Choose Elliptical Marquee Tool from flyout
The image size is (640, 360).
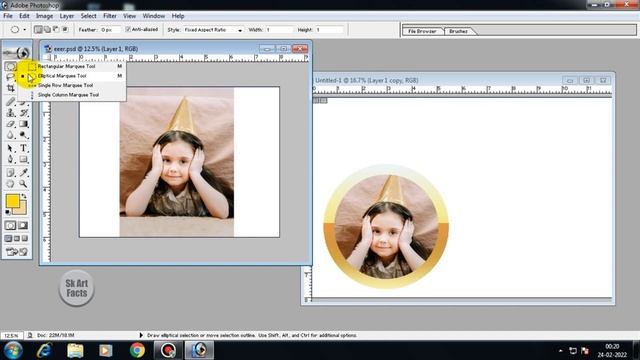point(72,76)
